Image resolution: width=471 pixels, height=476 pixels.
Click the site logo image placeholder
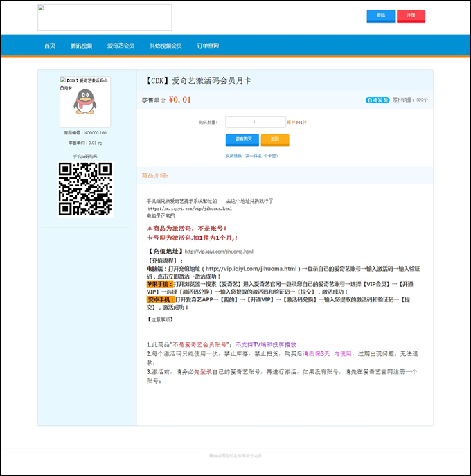pyautogui.click(x=105, y=17)
